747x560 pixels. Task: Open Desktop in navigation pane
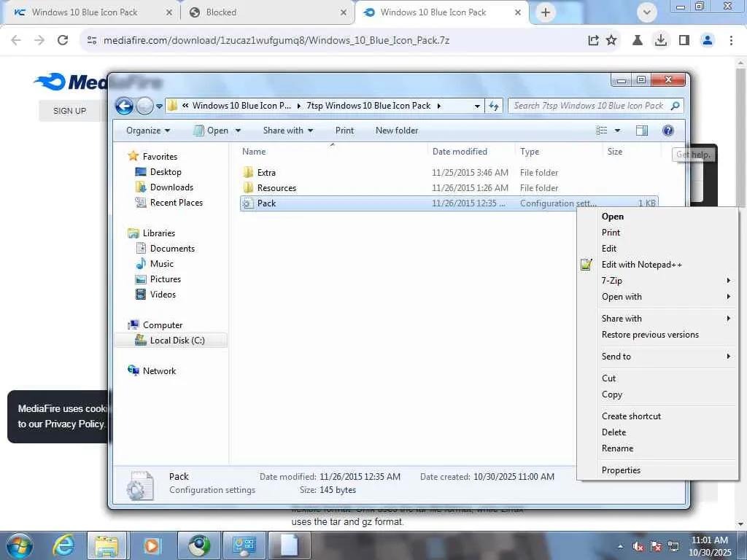tap(166, 172)
